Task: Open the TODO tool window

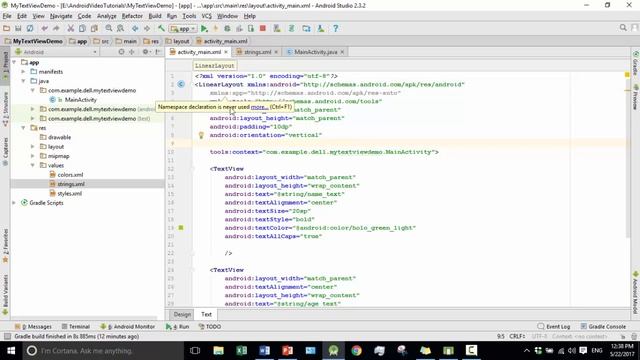Action: (x=210, y=327)
